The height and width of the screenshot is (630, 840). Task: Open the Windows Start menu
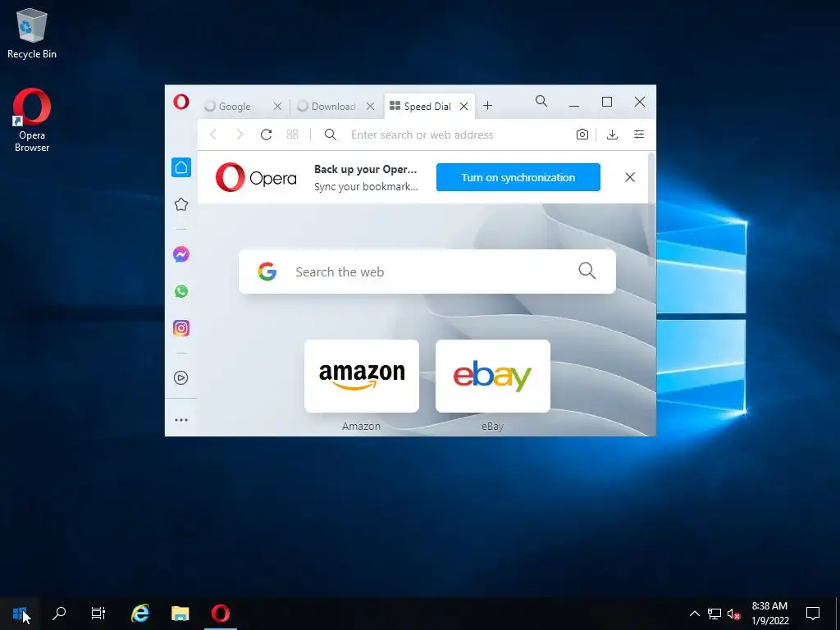[x=20, y=614]
